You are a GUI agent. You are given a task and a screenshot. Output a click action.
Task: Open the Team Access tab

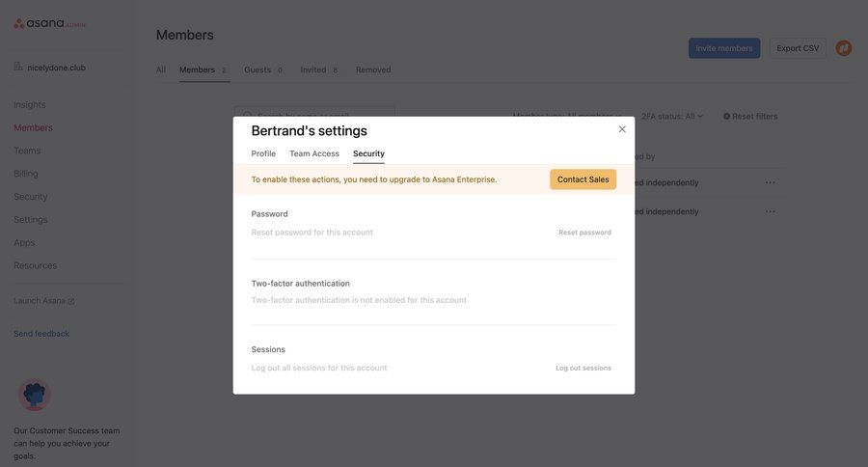pos(313,153)
